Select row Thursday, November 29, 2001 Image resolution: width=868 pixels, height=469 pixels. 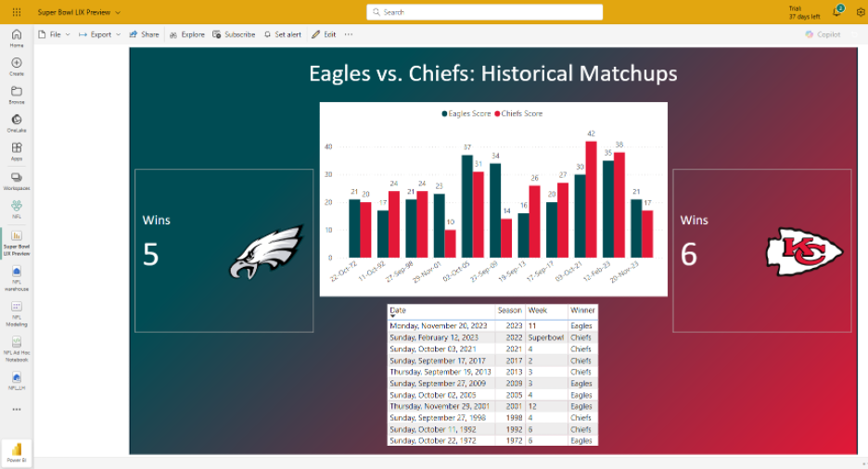click(x=492, y=407)
